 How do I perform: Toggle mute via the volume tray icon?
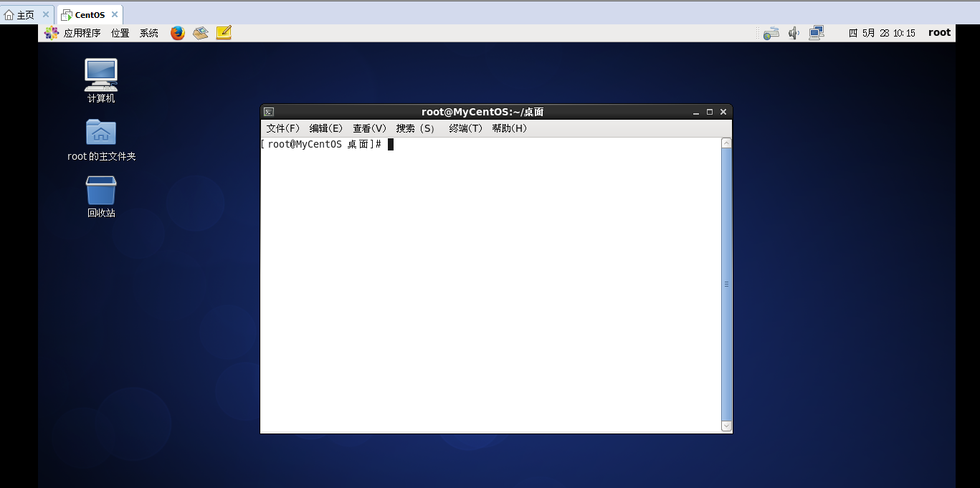tap(794, 32)
